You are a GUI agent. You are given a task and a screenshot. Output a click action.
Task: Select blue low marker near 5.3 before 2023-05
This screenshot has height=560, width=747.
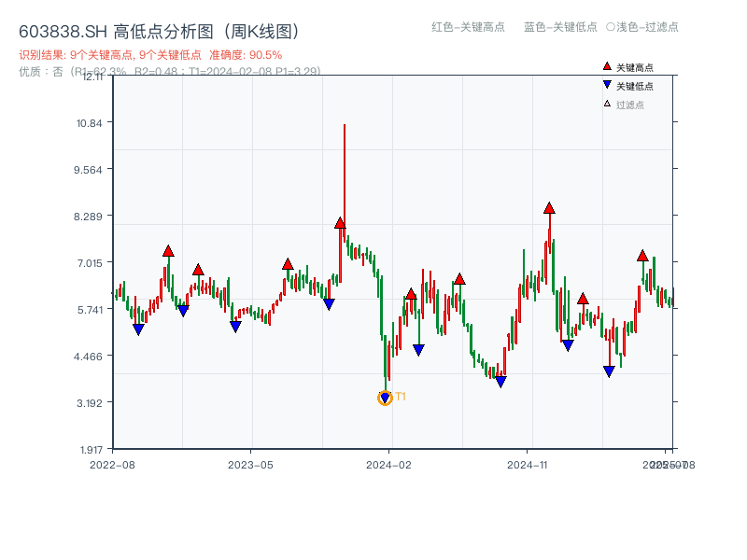235,326
